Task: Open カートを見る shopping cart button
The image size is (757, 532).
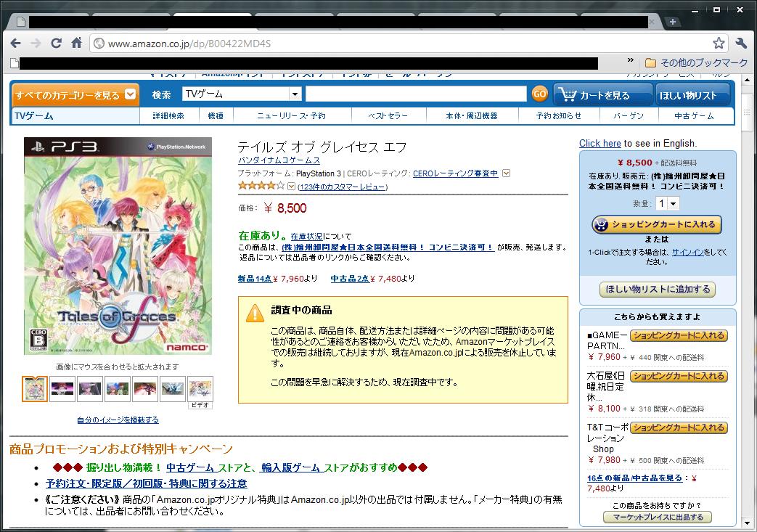Action: click(x=602, y=95)
